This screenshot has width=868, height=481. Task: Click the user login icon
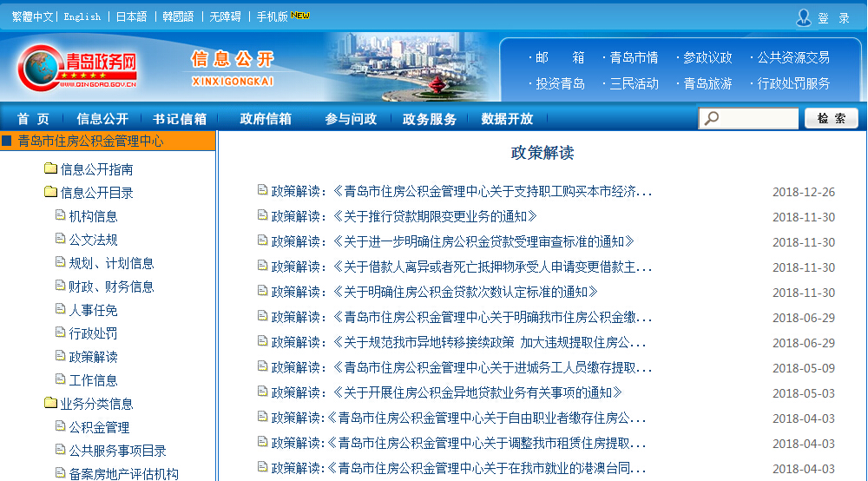tap(804, 17)
